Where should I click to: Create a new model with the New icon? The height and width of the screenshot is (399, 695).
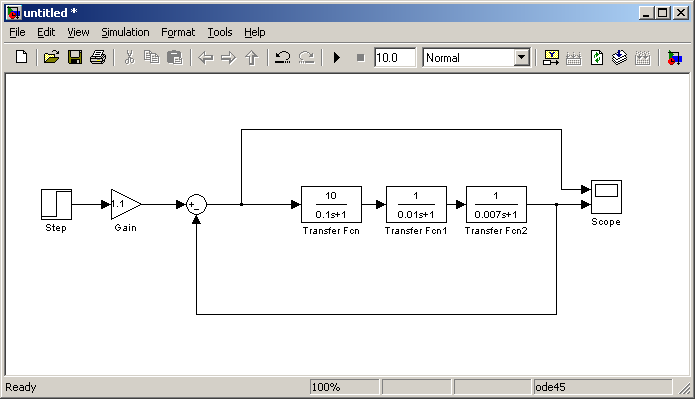pos(21,58)
